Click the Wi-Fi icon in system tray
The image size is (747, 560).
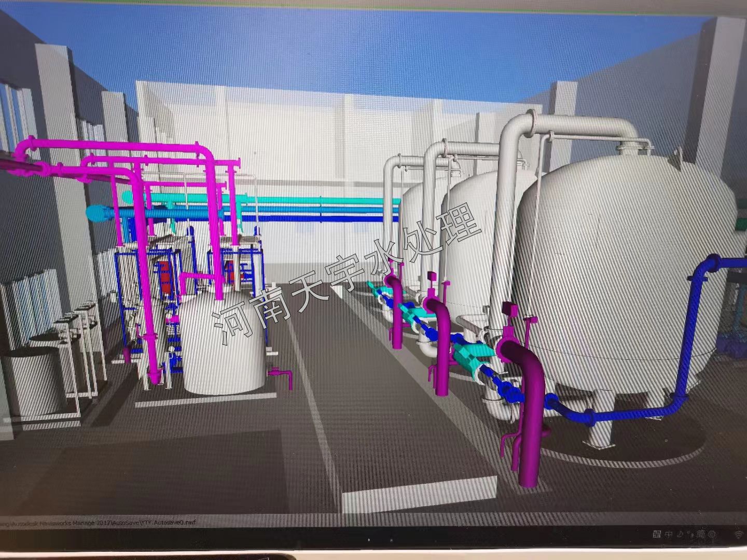coord(738,534)
